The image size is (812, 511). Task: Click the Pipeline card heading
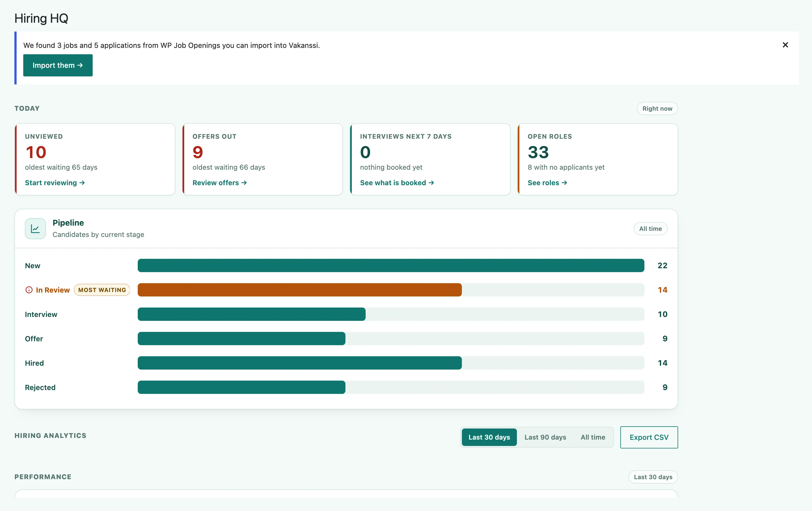pos(69,223)
